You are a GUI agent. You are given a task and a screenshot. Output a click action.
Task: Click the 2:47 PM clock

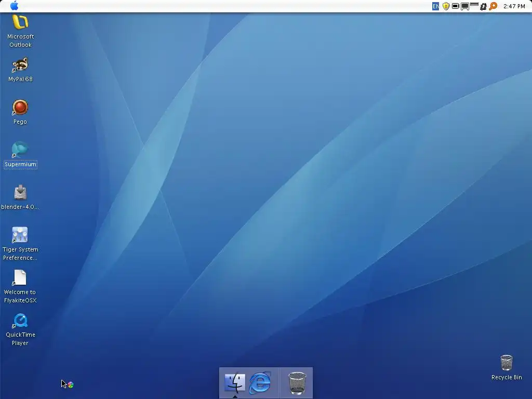[514, 6]
